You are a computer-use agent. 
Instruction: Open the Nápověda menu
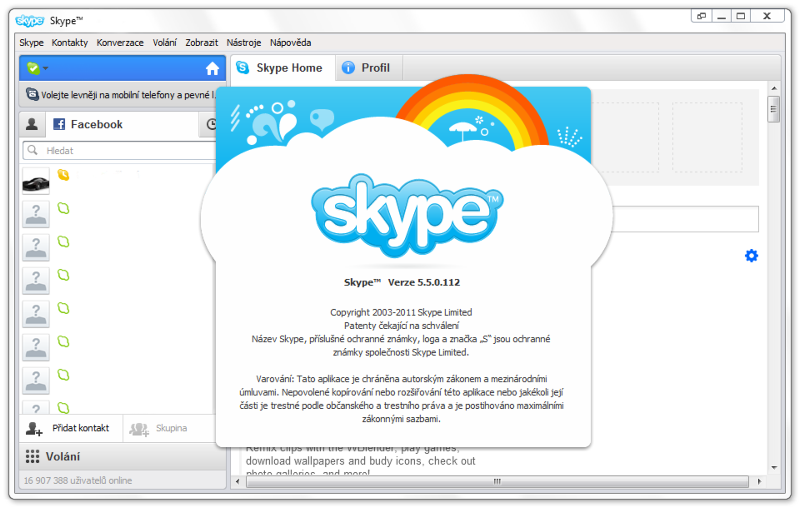pos(290,43)
